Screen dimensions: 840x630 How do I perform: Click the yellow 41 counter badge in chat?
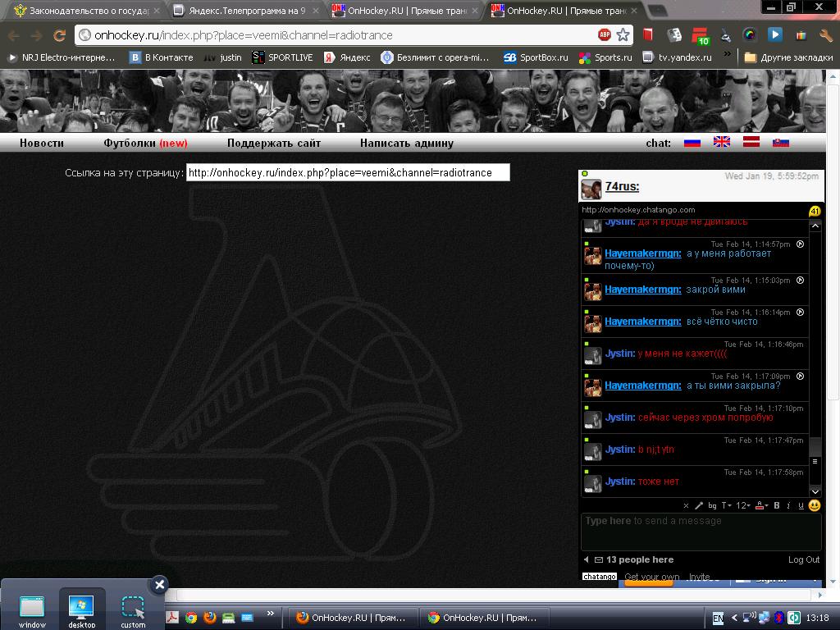pyautogui.click(x=815, y=211)
